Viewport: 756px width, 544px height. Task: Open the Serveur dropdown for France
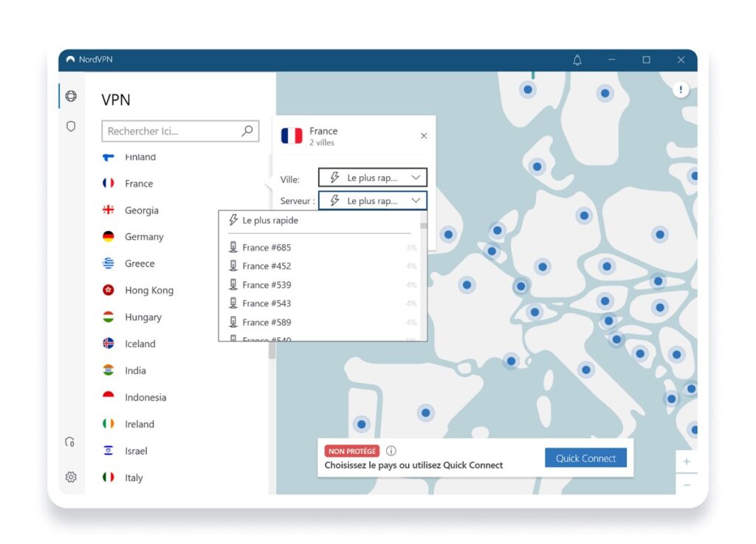pyautogui.click(x=373, y=200)
